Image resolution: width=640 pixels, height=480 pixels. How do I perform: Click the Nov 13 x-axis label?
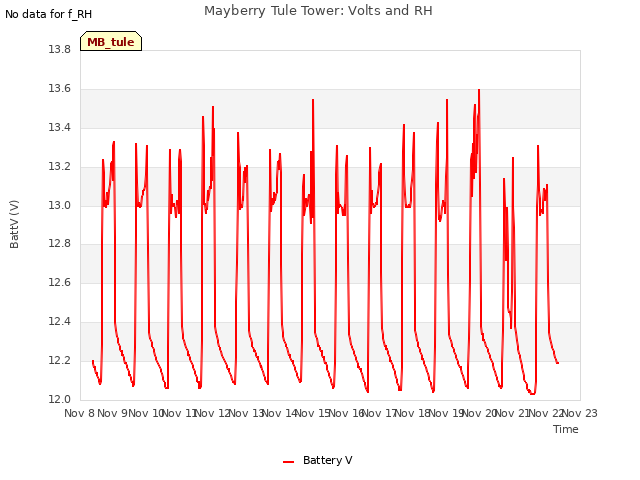coord(247,413)
